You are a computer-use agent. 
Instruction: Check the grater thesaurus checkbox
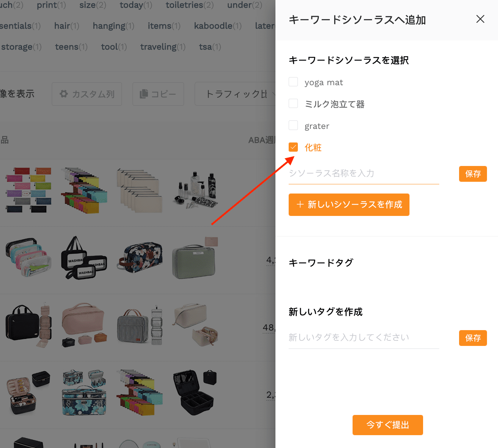point(293,126)
